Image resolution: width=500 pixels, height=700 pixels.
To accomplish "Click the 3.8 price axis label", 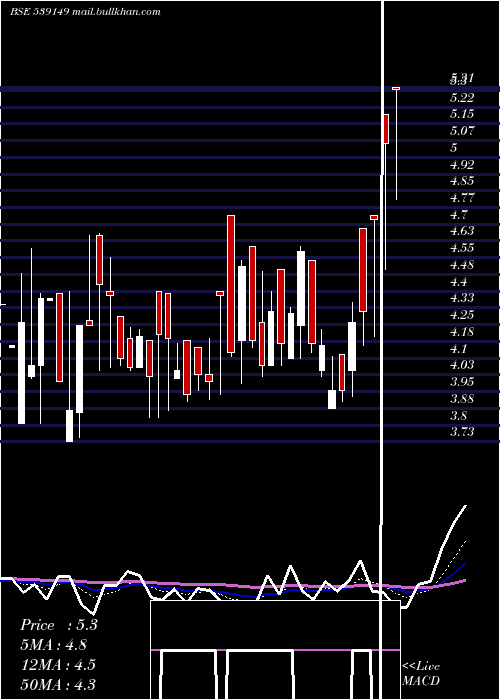I will coord(459,415).
